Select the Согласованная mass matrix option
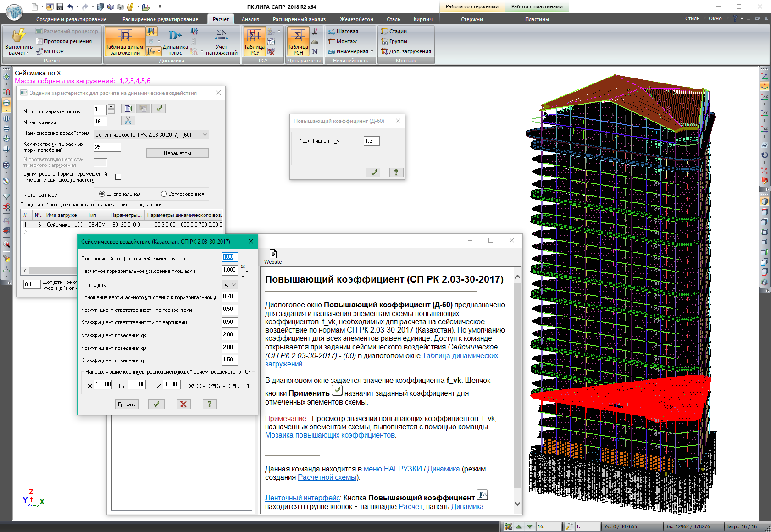 (164, 194)
